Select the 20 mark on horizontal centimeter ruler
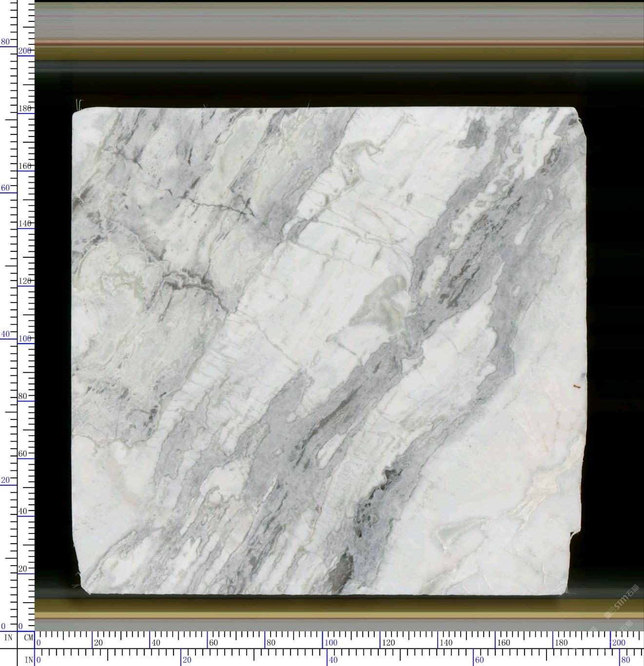644x666 pixels. tap(98, 643)
